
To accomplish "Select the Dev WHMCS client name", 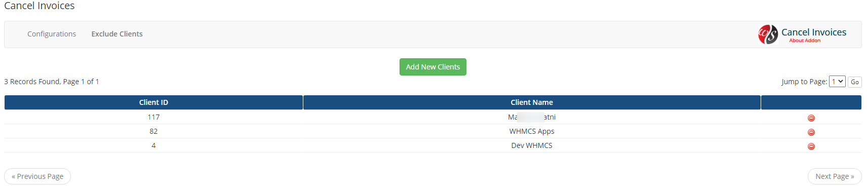I will tap(532, 145).
